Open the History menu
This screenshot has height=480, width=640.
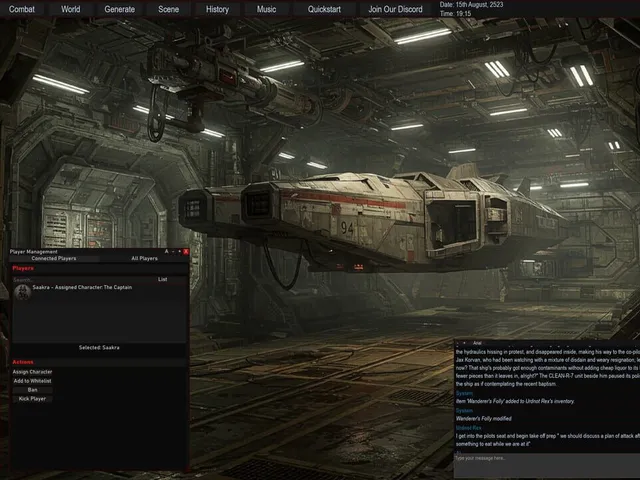[x=217, y=9]
